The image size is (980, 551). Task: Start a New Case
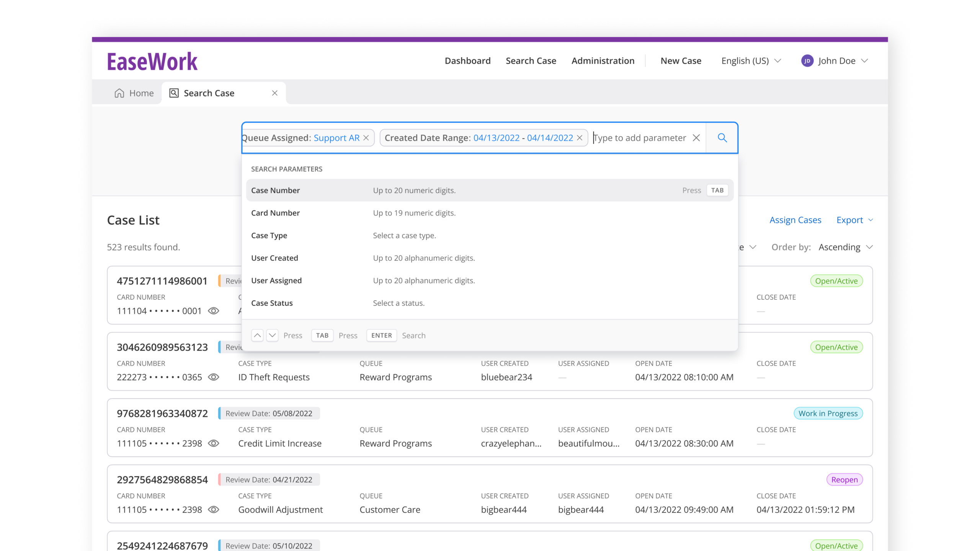click(680, 60)
